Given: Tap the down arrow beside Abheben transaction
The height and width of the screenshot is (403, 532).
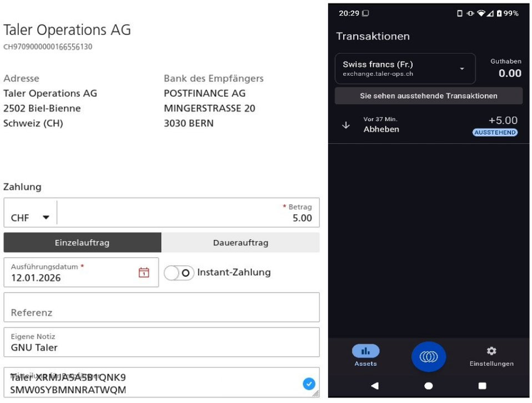Looking at the screenshot, I should 346,125.
